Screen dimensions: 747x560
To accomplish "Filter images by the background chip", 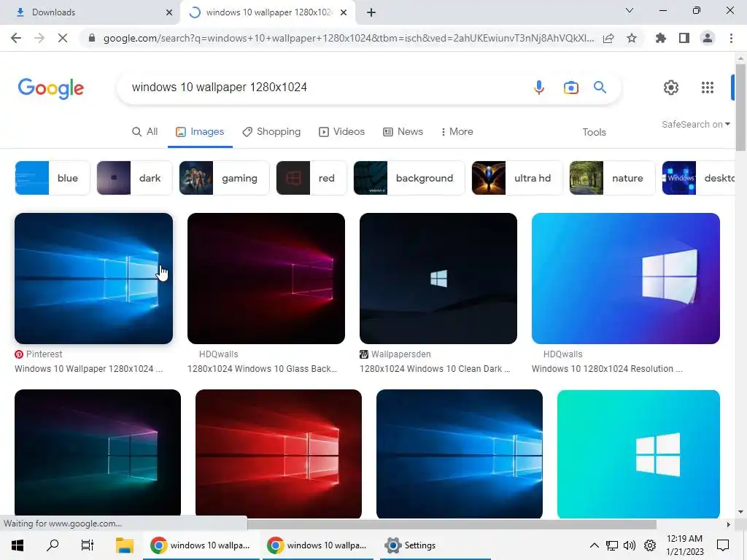I will click(409, 178).
